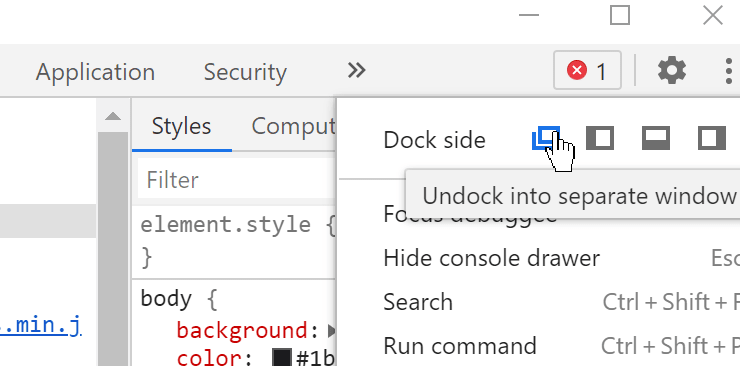The width and height of the screenshot is (740, 366).
Task: Switch to the Application tab
Action: click(x=95, y=72)
